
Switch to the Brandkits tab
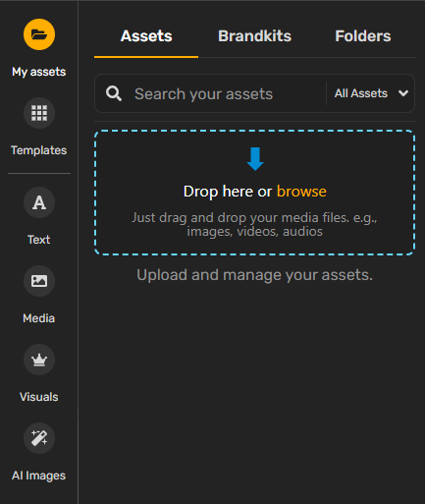pyautogui.click(x=254, y=36)
